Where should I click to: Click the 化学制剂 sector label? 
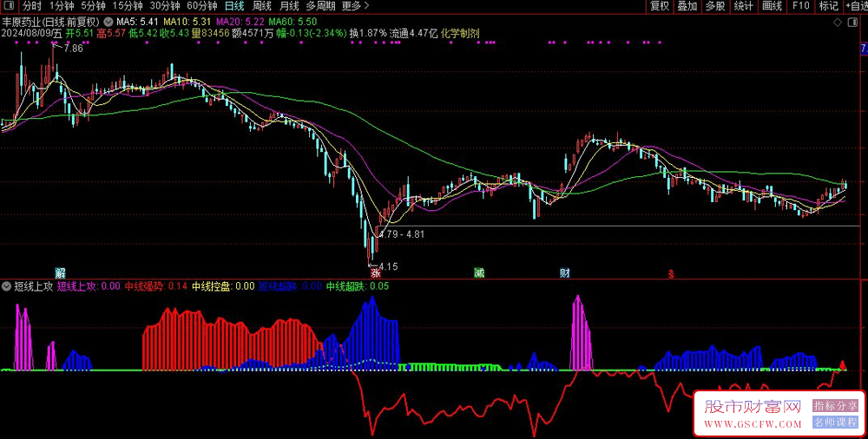tap(461, 33)
